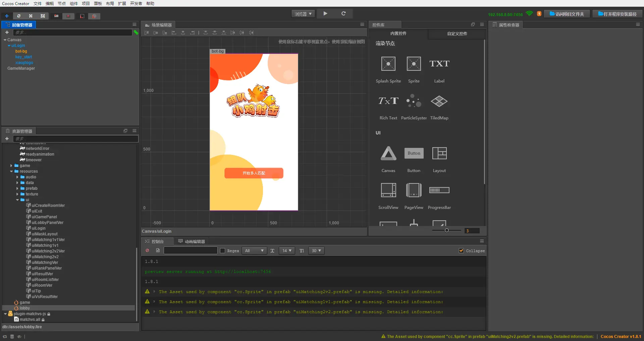This screenshot has width=644, height=341.
Task: Click the refresh preview icon
Action: [343, 14]
